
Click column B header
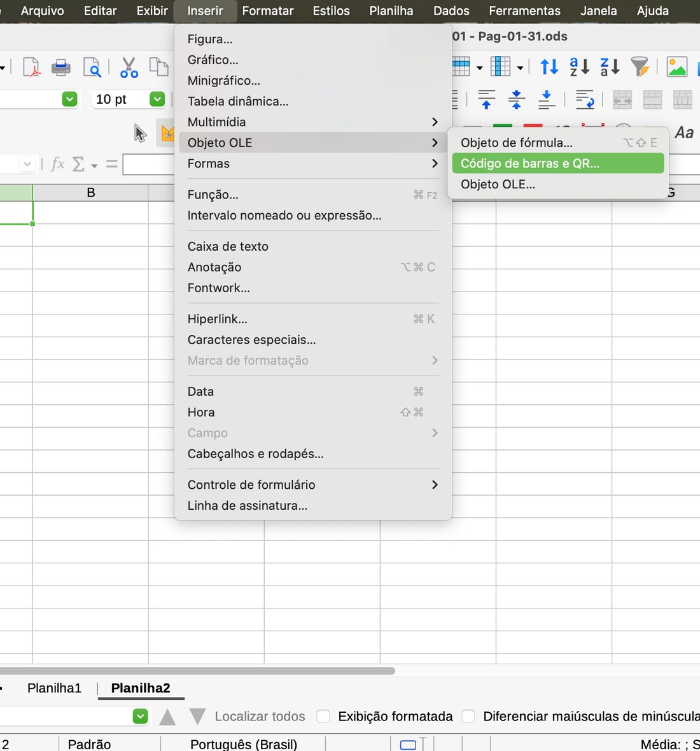[90, 193]
